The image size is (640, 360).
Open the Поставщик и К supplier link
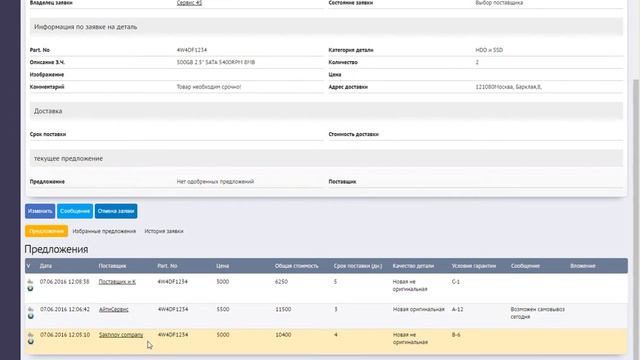pyautogui.click(x=117, y=282)
